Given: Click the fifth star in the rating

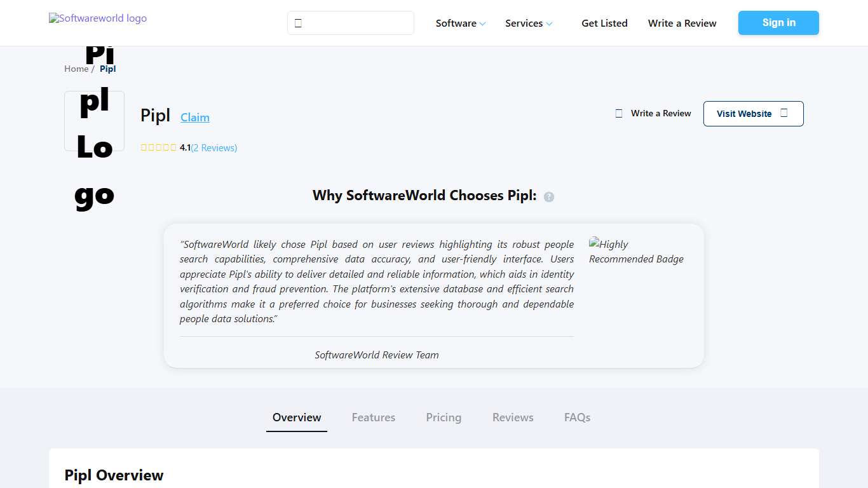Looking at the screenshot, I should pos(173,147).
